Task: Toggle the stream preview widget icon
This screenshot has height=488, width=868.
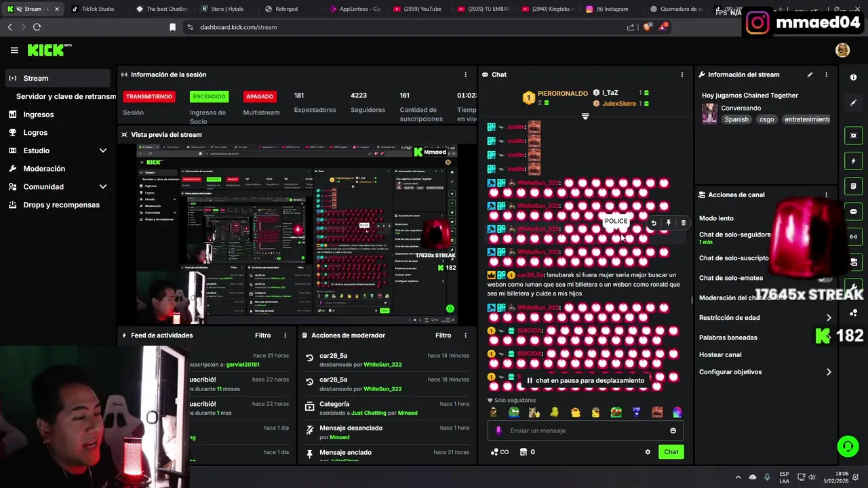Action: click(854, 136)
